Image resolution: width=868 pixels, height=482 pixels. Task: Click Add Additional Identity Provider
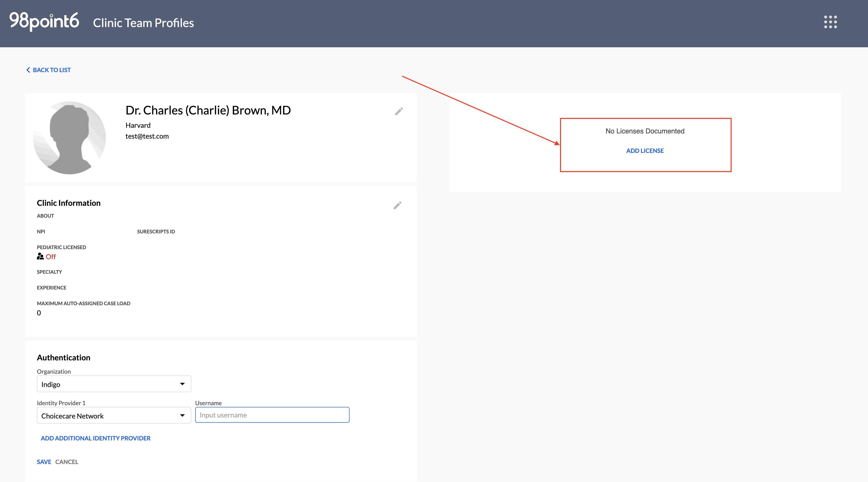(96, 438)
